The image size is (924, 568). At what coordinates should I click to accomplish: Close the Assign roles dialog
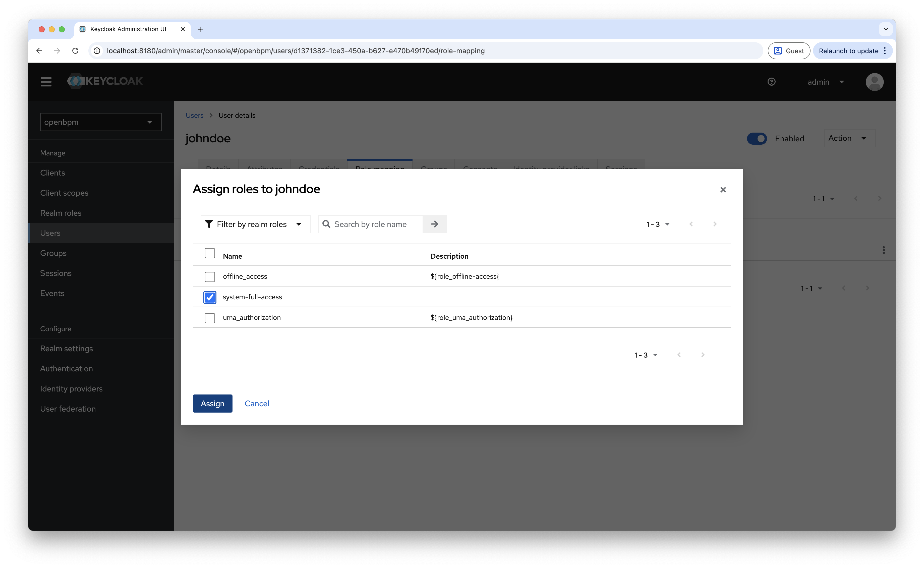(723, 190)
